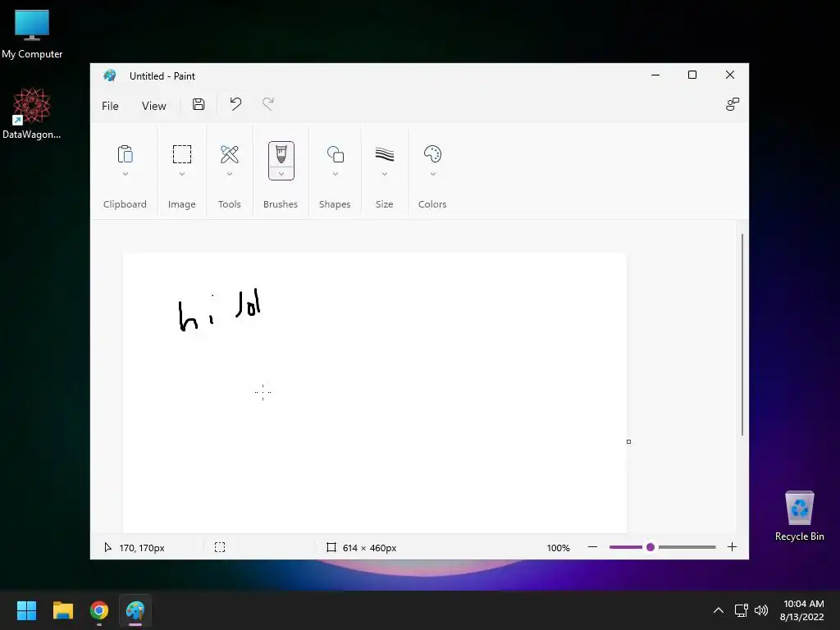The width and height of the screenshot is (840, 630).
Task: Open File Explorer from the taskbar
Action: pos(62,610)
